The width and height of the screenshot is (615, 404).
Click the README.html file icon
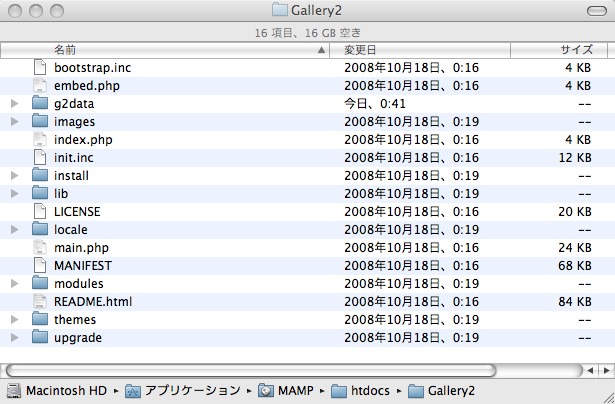coord(40,301)
